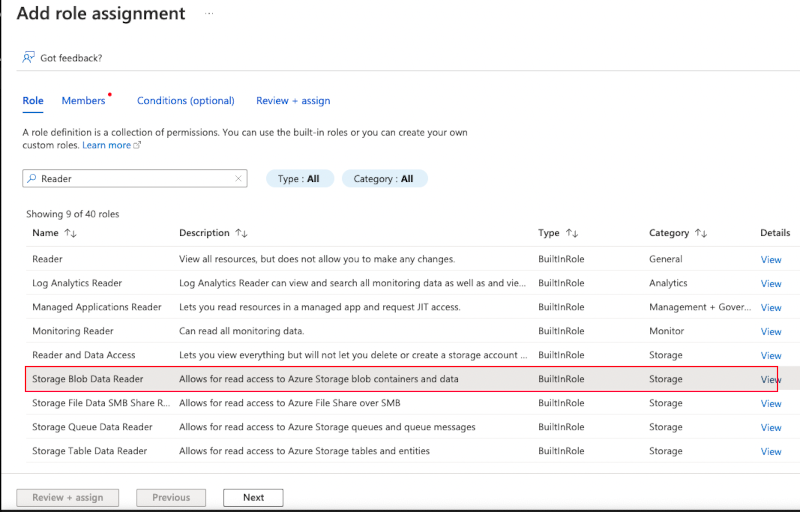Open the more options ellipsis near the title

[x=209, y=14]
